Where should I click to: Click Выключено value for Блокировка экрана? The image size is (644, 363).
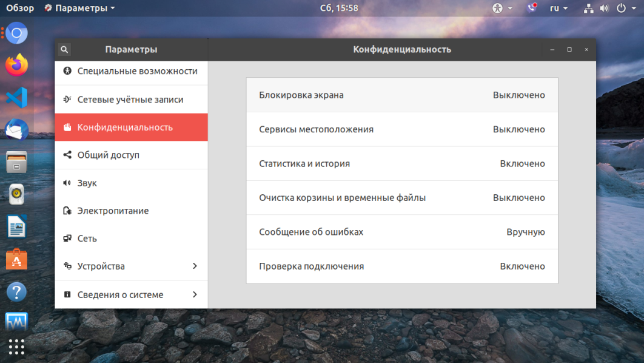pyautogui.click(x=518, y=95)
